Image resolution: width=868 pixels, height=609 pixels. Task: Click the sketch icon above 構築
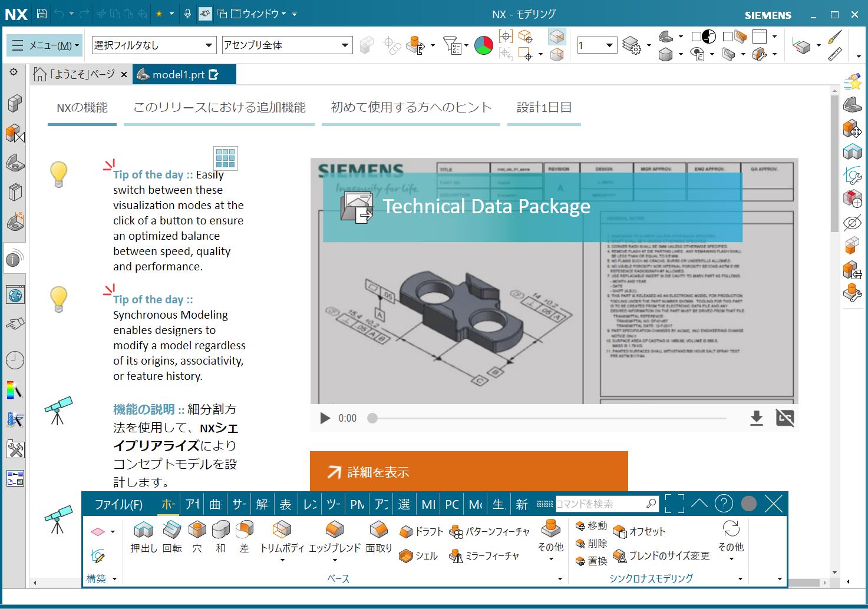pyautogui.click(x=98, y=555)
